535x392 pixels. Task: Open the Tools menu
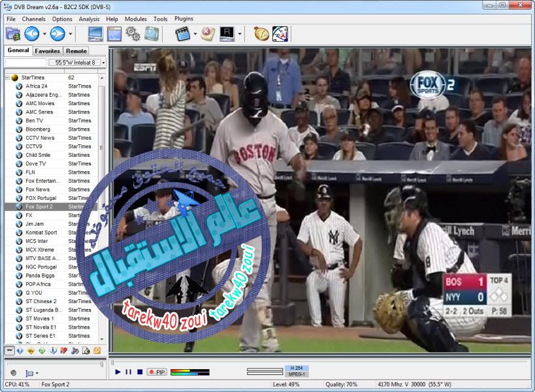(x=160, y=19)
